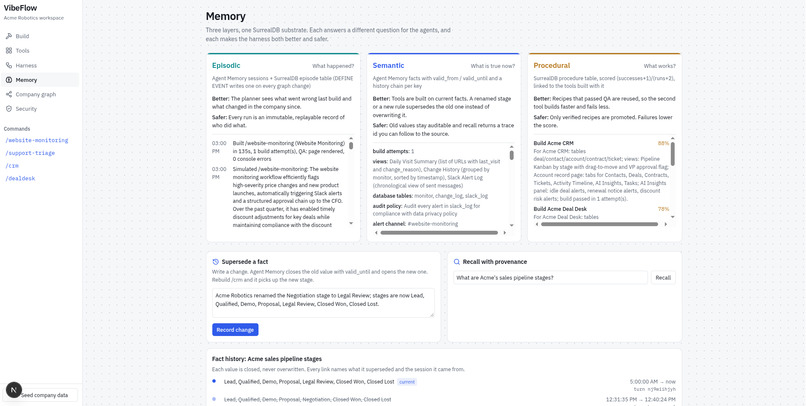Screen dimensions: 806x406
Task: Go to the Tools section
Action: tap(40, 51)
